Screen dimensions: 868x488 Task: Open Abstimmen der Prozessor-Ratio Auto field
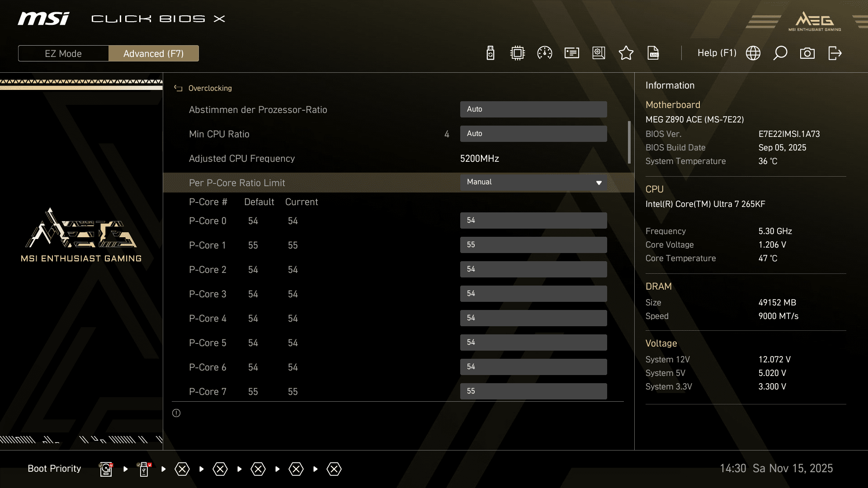533,109
